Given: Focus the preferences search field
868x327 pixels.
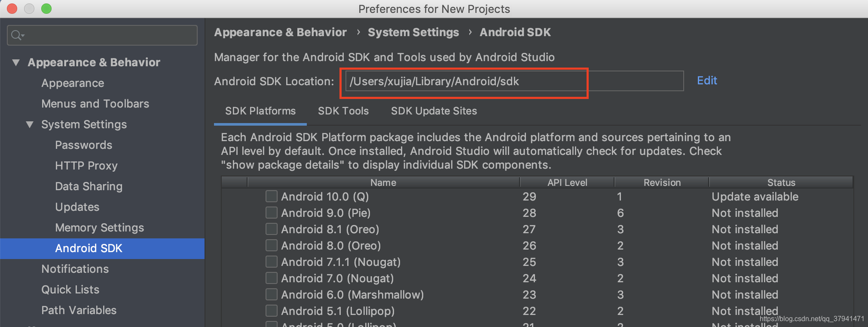Looking at the screenshot, I should (102, 35).
